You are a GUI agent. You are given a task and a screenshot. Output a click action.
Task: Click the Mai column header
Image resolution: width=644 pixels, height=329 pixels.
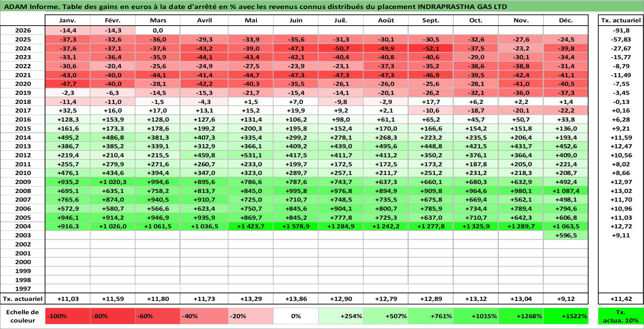coord(251,20)
